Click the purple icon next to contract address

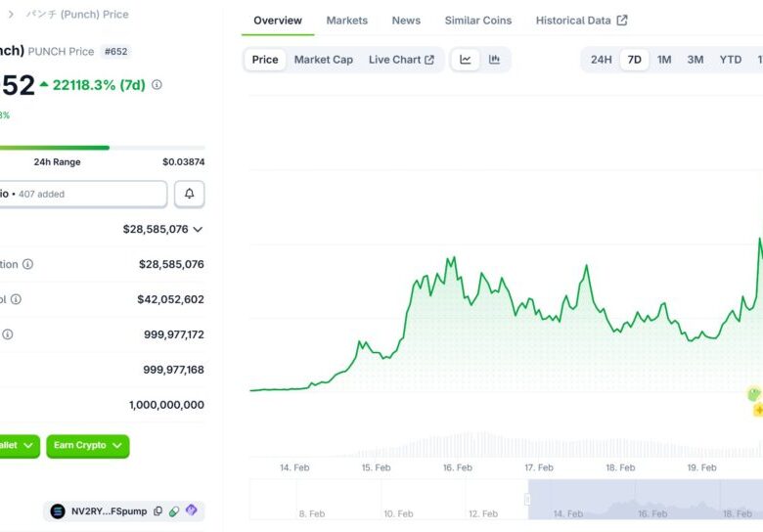[192, 510]
